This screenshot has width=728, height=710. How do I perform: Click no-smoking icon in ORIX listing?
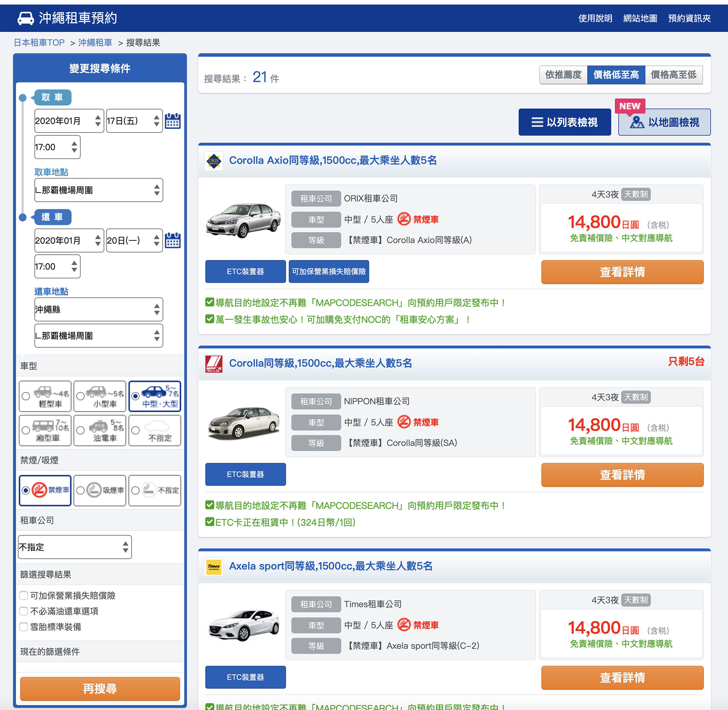(x=404, y=219)
